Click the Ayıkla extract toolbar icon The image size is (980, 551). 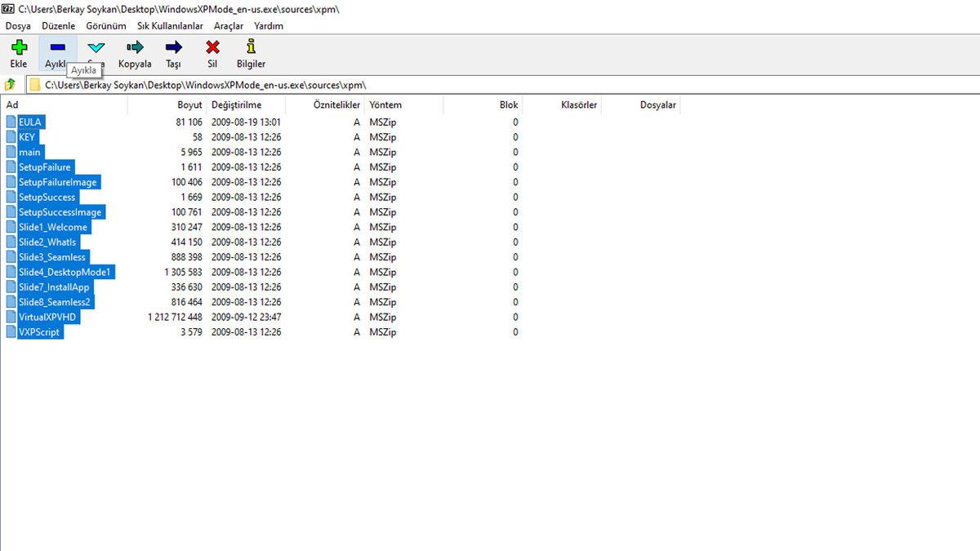pos(57,48)
